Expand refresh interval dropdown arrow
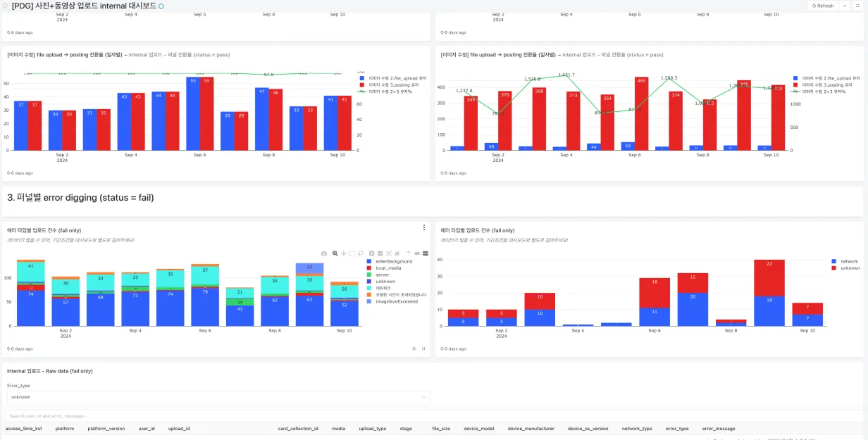This screenshot has height=440, width=868. pos(844,6)
